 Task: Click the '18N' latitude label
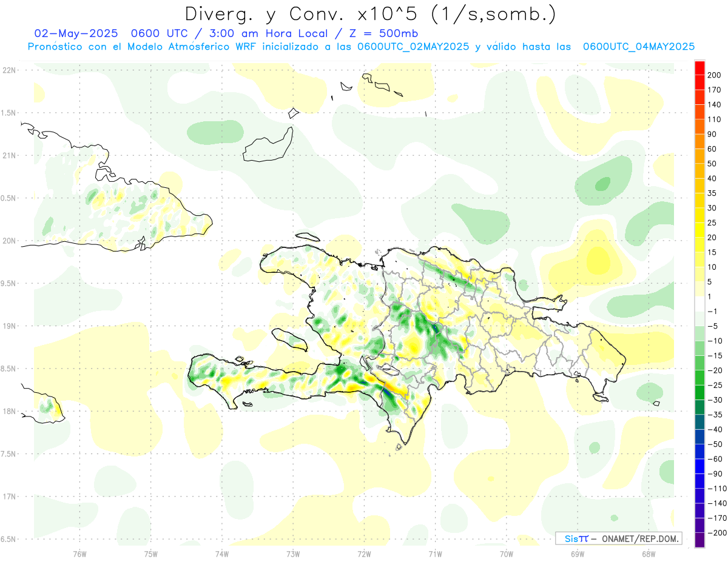coord(8,412)
